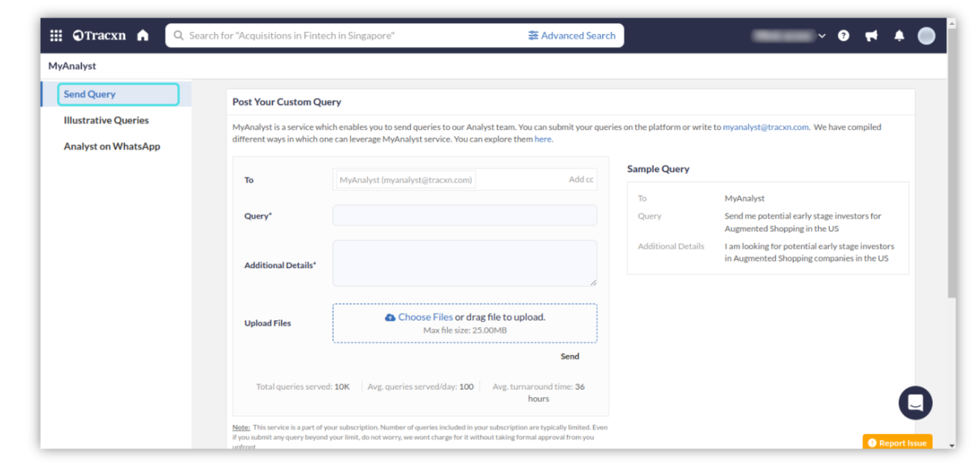Click the myanalyst@tracxn.com email link

(765, 127)
